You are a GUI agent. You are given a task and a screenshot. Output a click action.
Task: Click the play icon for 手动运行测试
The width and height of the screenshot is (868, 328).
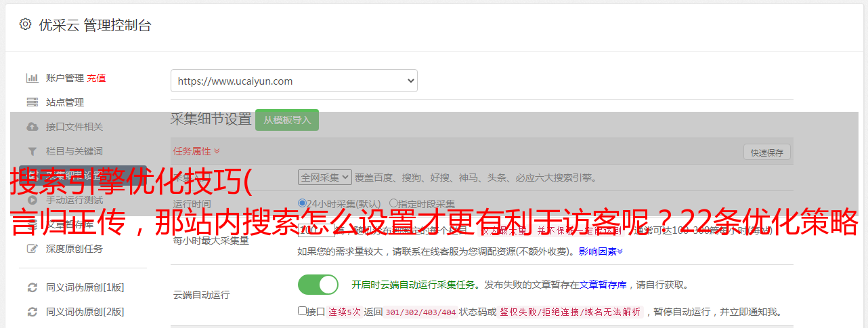32,200
